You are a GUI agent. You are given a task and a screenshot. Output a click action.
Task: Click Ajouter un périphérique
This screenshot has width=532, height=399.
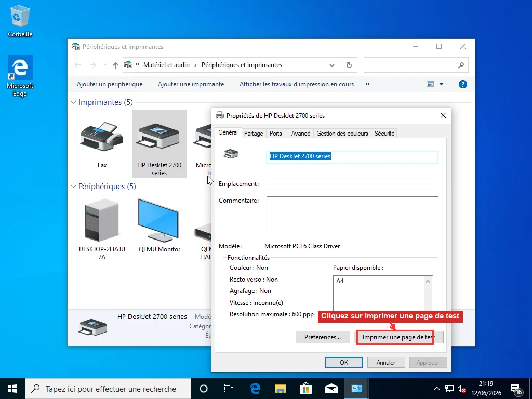click(110, 84)
